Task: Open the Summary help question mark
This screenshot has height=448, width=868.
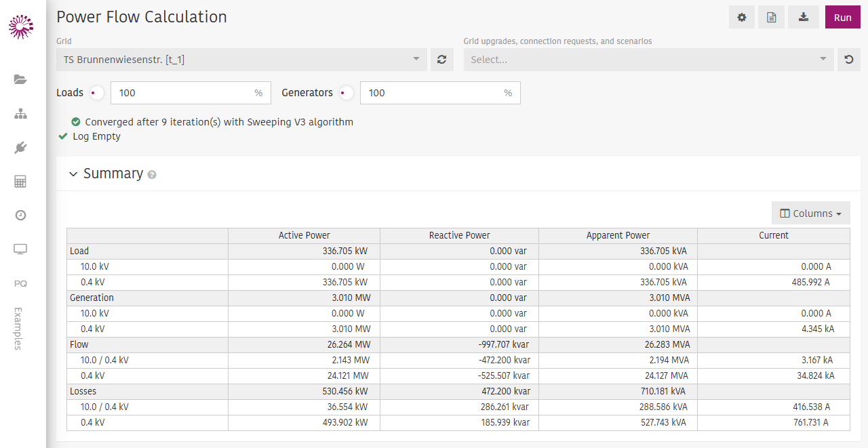Action: 152,175
